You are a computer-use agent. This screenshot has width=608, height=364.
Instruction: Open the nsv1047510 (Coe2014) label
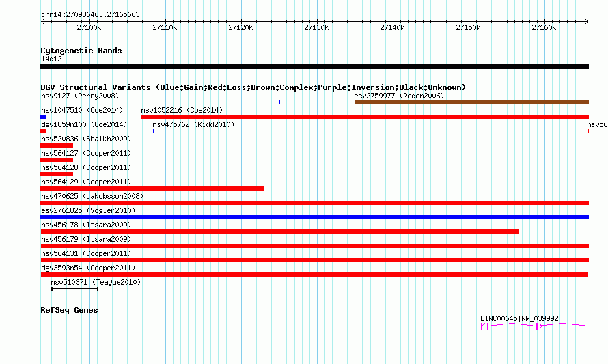click(x=82, y=110)
